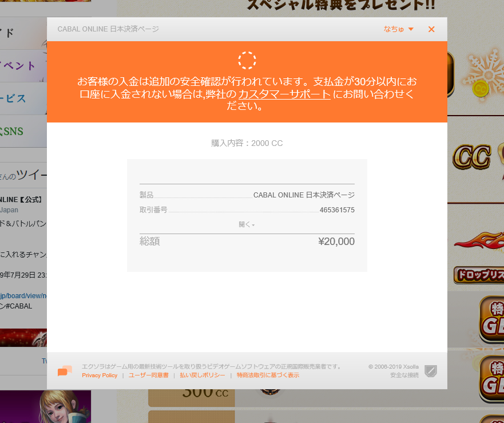Click the 取引番号 label
Image resolution: width=504 pixels, height=423 pixels.
153,210
